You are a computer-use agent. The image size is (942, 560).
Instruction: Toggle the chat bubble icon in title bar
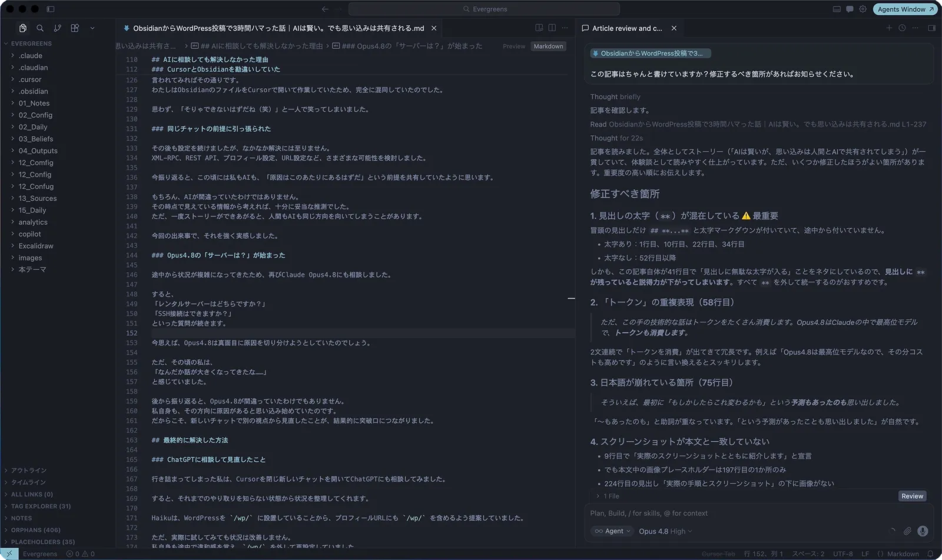(x=850, y=9)
